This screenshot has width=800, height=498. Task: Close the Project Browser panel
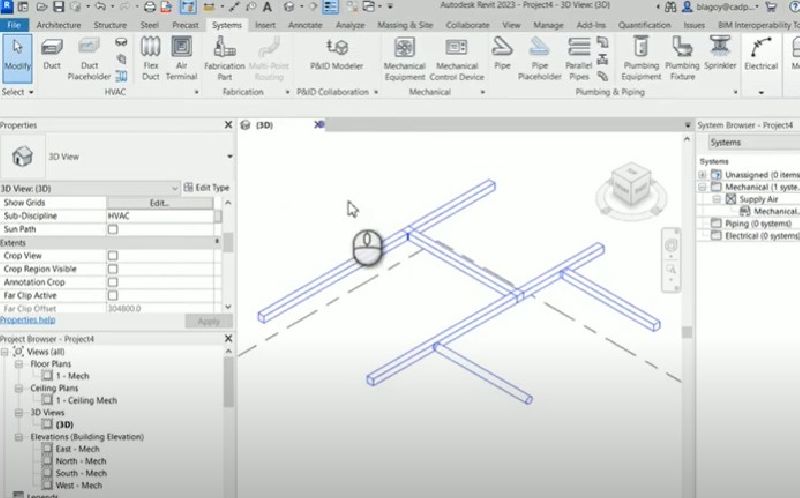(229, 338)
